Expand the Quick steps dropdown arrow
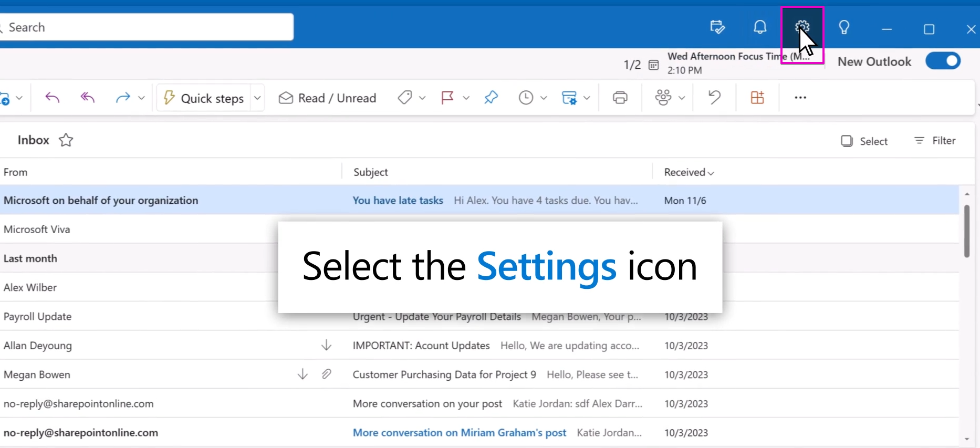Viewport: 980px width, 448px height. point(257,98)
